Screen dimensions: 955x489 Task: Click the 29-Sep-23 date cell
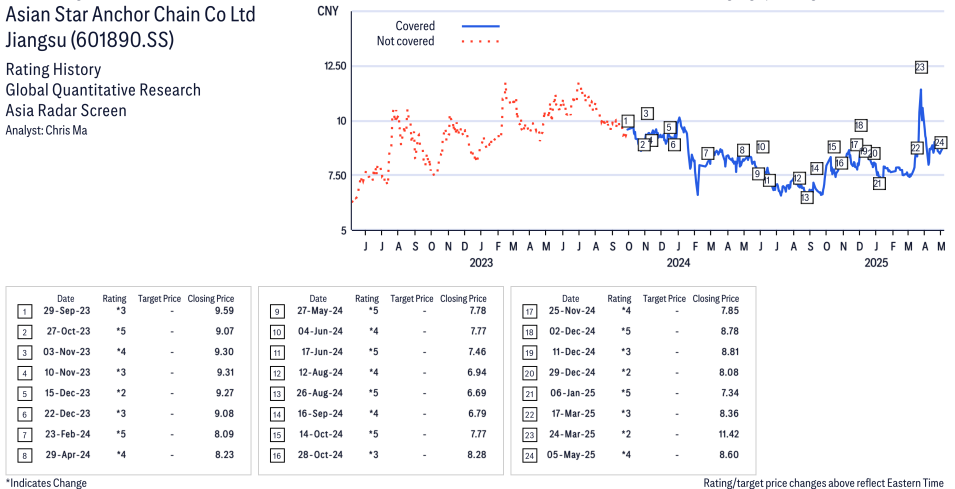(x=66, y=311)
